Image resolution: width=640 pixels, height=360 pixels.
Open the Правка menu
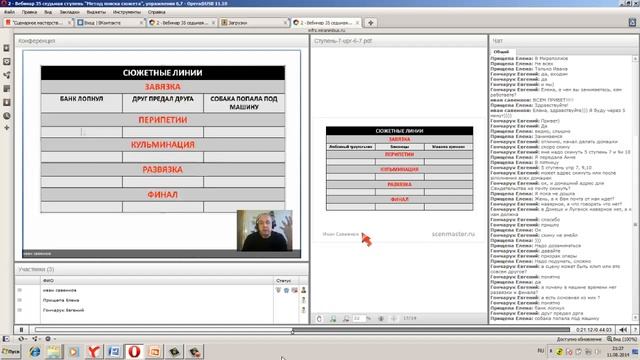[x=29, y=12]
